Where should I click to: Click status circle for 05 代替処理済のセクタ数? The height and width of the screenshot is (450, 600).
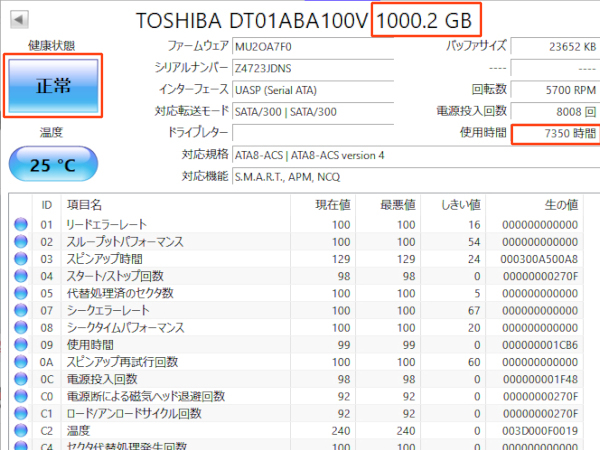(21, 293)
